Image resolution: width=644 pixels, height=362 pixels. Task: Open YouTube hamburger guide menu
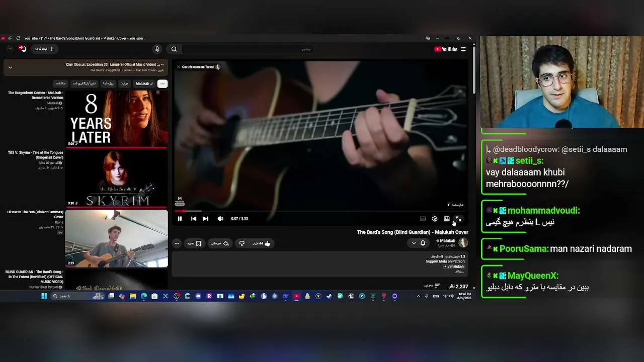[463, 49]
